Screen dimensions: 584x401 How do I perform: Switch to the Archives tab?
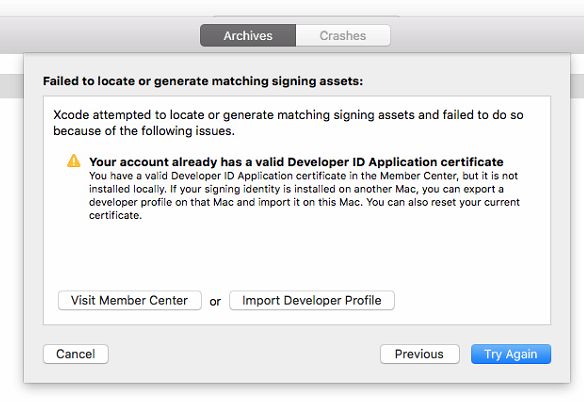[x=248, y=36]
